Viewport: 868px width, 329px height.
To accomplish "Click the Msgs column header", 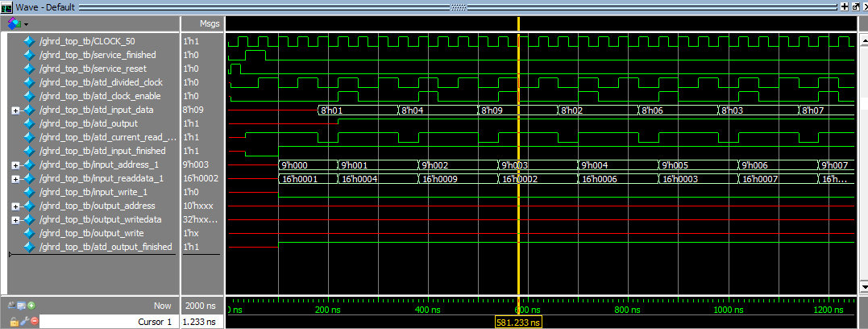I will [210, 24].
